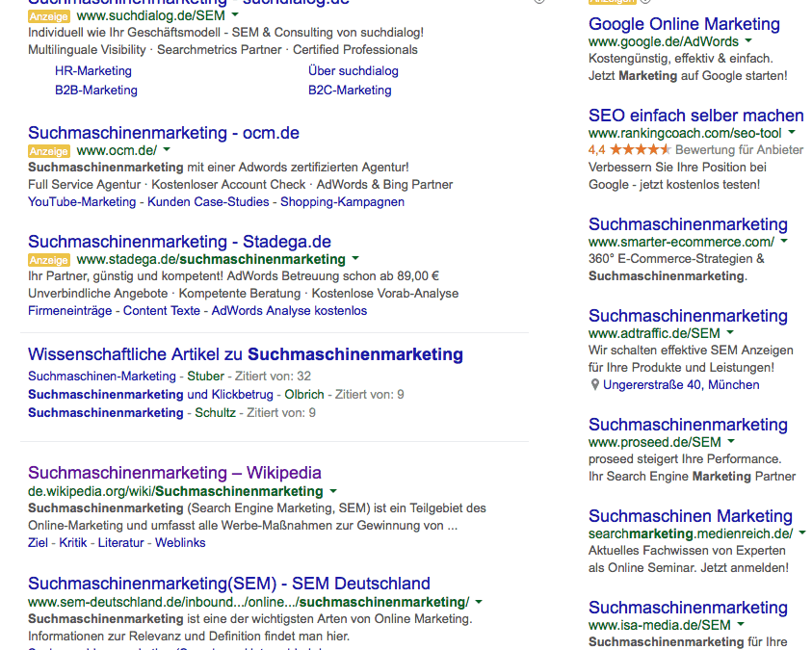
Task: Open Suchmaschinen-Marketing article by Stuber
Action: (x=102, y=377)
